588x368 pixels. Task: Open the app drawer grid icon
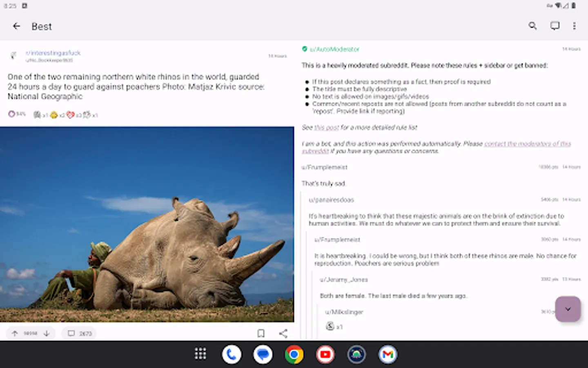[x=200, y=354]
